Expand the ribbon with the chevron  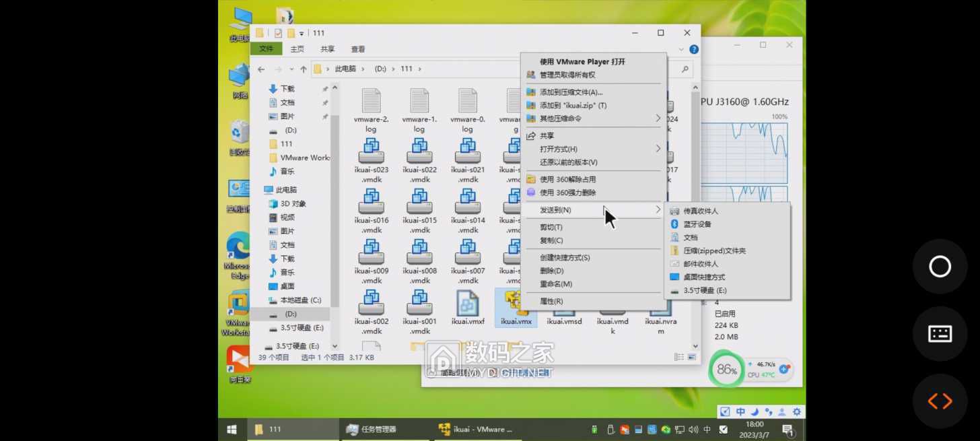681,49
